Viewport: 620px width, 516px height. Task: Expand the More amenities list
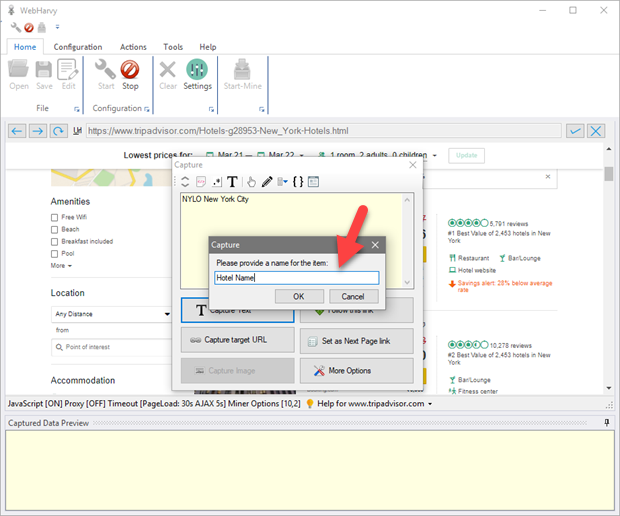60,265
